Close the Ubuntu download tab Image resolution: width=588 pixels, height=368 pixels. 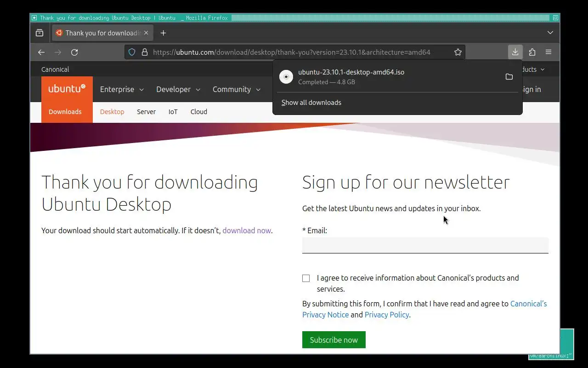point(146,33)
